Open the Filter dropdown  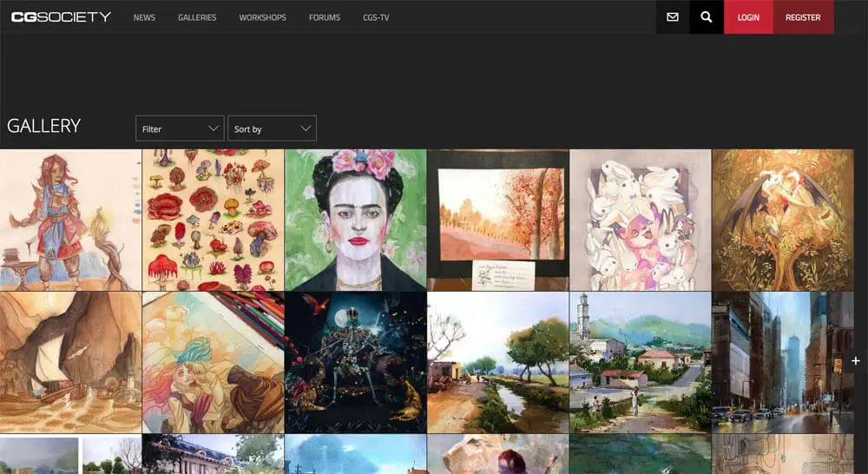pyautogui.click(x=180, y=128)
